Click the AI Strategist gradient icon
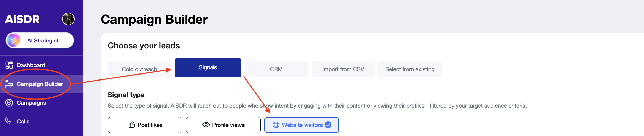 14,40
